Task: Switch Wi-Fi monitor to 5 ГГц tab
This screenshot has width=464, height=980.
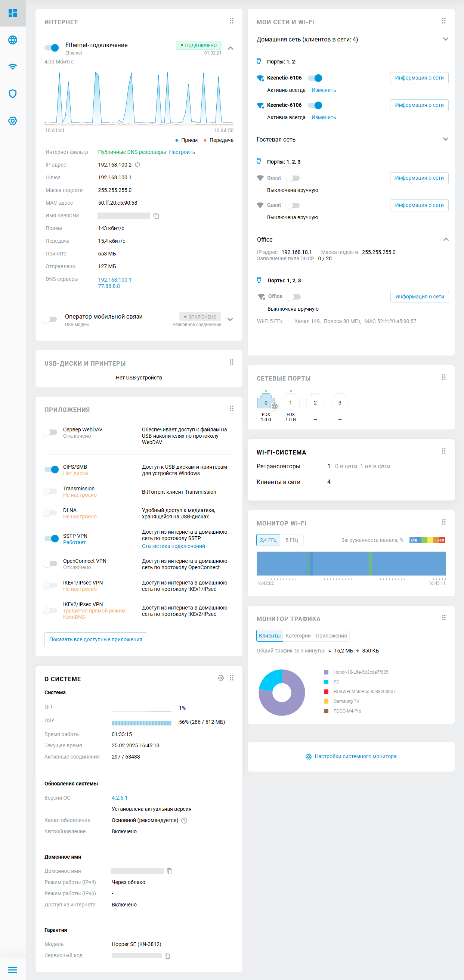Action: point(291,540)
